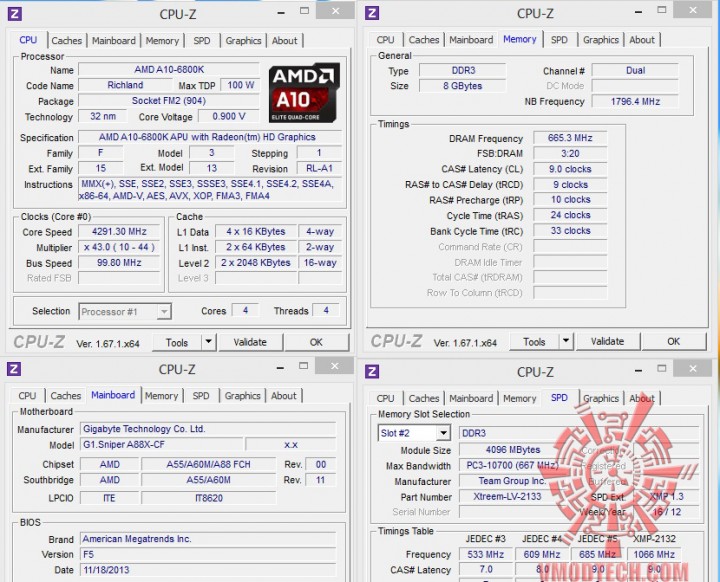Screen dimensions: 720x582
Task: Switch to Caches tab in CPU window
Action: (67, 40)
